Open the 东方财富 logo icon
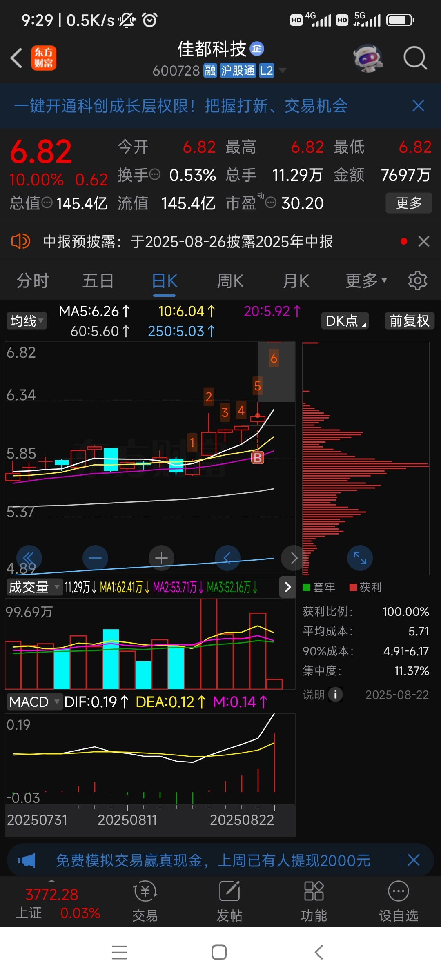 pyautogui.click(x=44, y=58)
